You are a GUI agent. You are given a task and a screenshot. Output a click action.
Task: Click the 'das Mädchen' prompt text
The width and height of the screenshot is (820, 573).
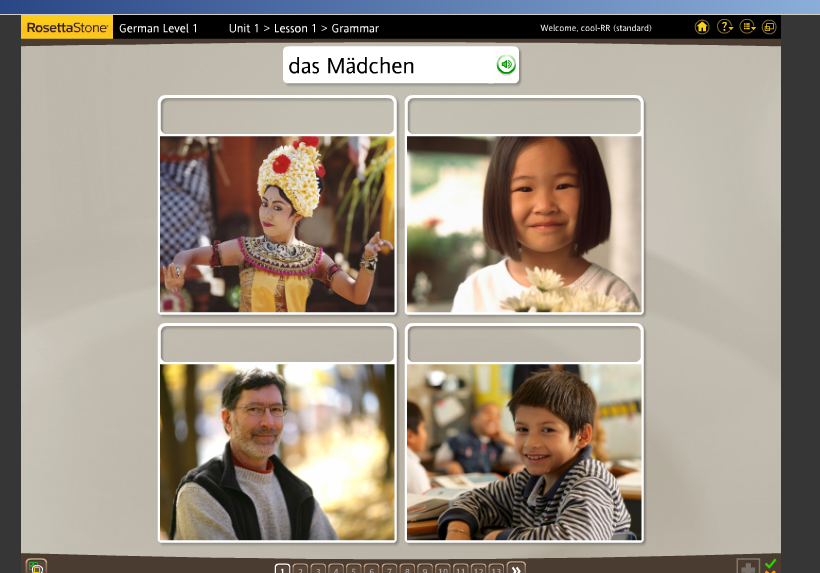[351, 67]
